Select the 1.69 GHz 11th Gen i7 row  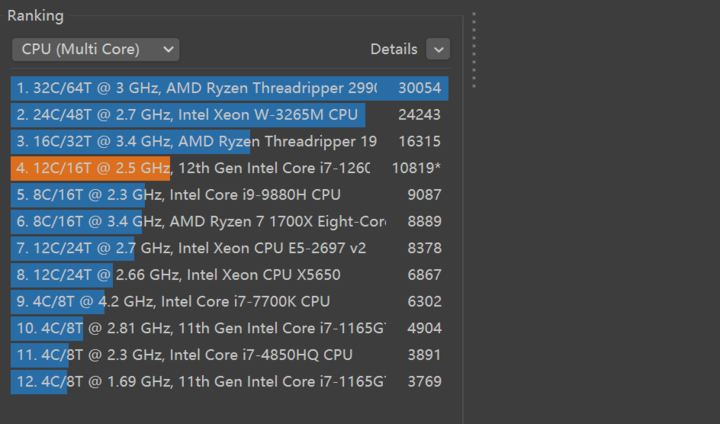200,381
